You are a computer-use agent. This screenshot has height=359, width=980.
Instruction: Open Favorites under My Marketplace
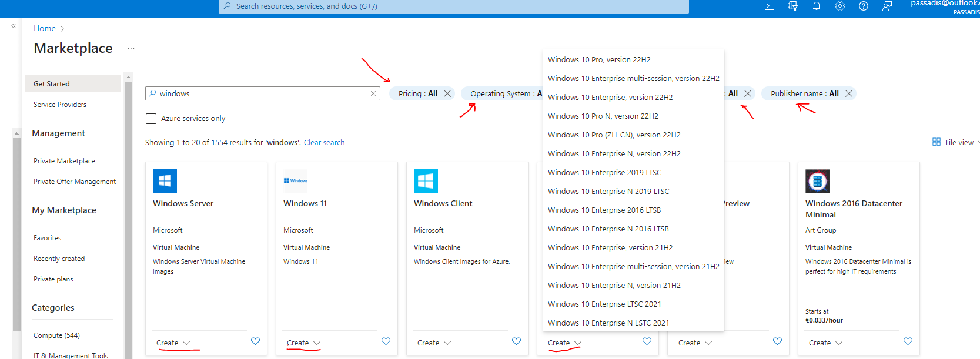pos(47,238)
